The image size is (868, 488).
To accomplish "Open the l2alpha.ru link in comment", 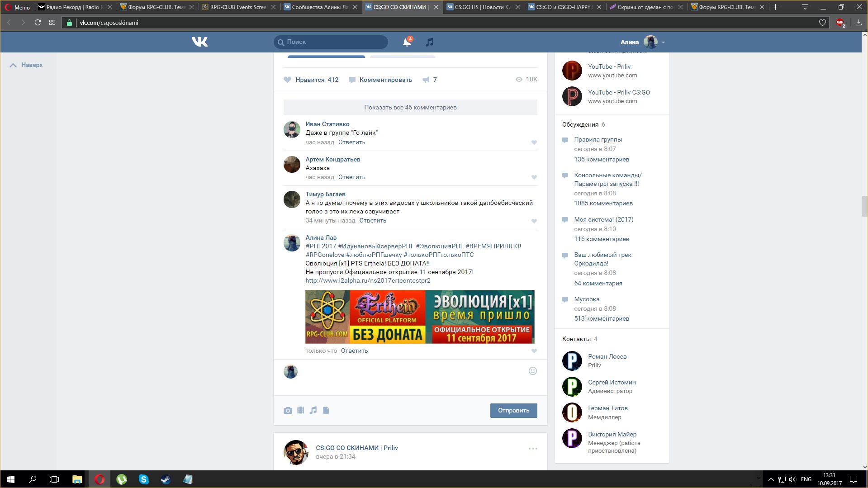I will tap(368, 281).
